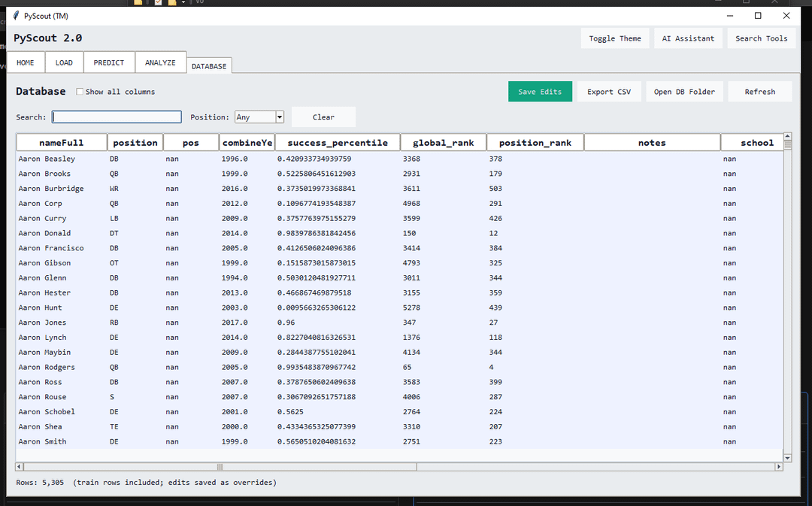This screenshot has width=812, height=506.
Task: Launch the AI Assistant
Action: [688, 38]
